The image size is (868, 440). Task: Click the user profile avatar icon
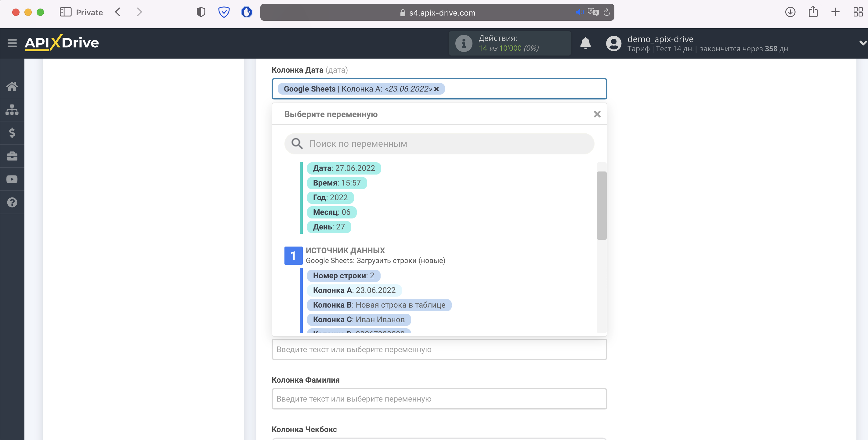click(x=613, y=43)
